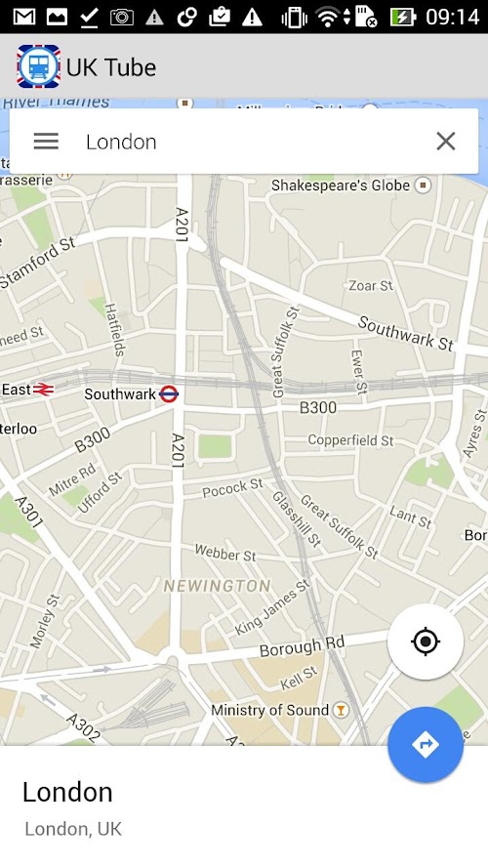Tap the Newington district label
The height and width of the screenshot is (868, 488).
[217, 586]
